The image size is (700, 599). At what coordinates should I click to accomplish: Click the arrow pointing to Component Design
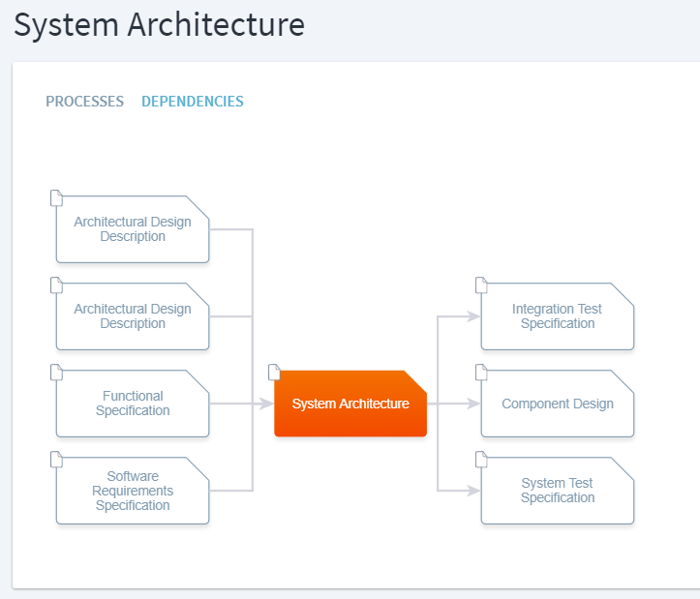[472, 404]
